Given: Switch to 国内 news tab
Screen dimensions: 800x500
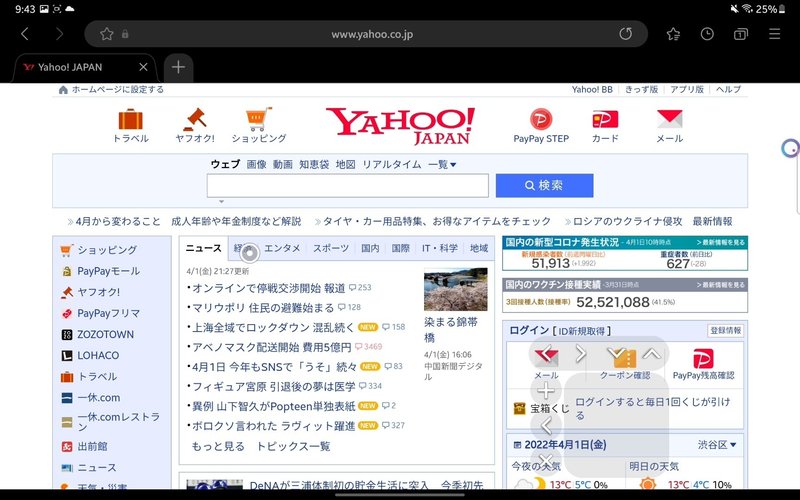Looking at the screenshot, I should point(370,248).
